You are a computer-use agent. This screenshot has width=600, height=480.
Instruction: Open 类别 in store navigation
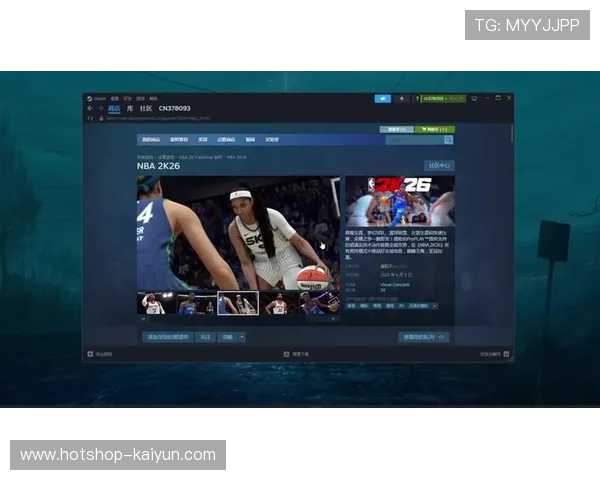point(203,140)
